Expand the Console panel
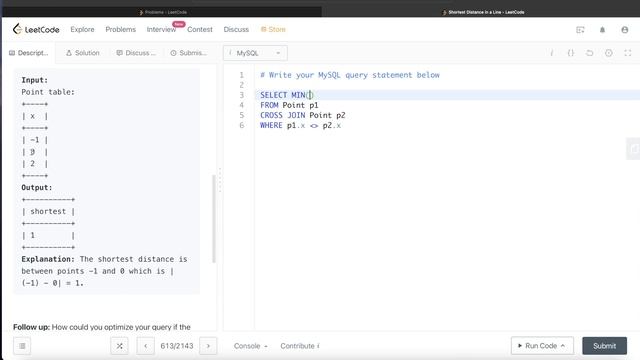640x360 pixels. pos(250,346)
